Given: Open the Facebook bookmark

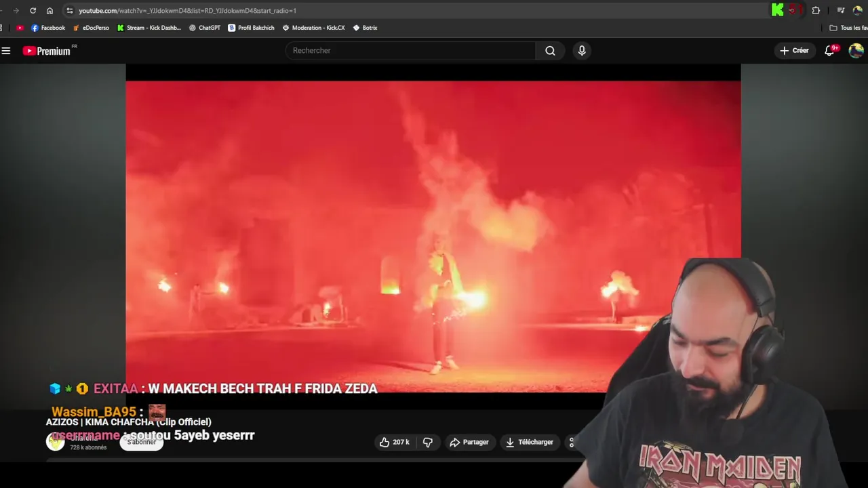Looking at the screenshot, I should [x=48, y=28].
